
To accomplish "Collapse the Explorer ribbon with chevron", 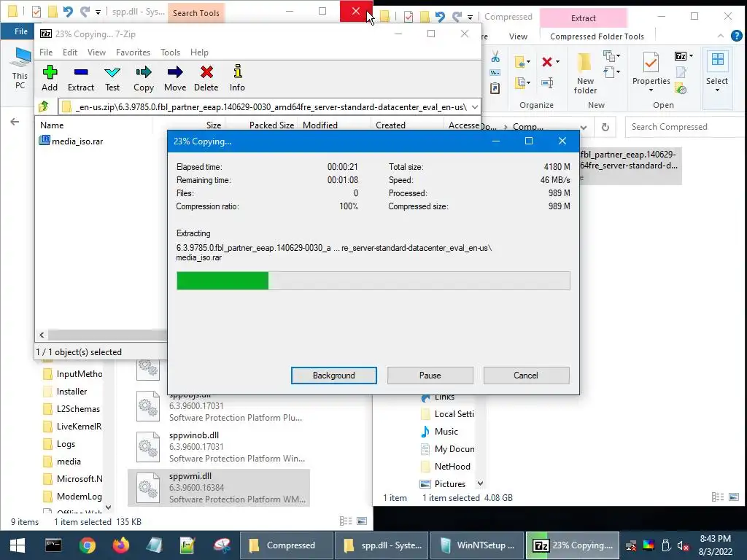I will 720,36.
